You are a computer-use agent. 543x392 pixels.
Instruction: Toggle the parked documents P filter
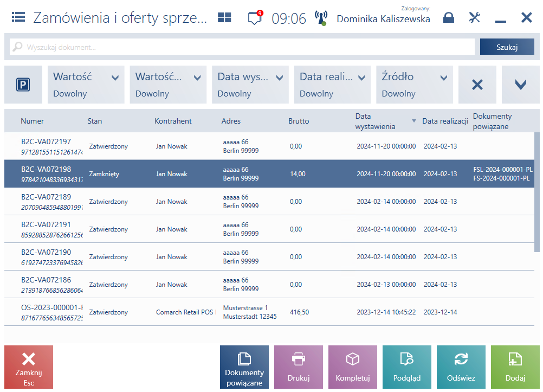pyautogui.click(x=23, y=85)
